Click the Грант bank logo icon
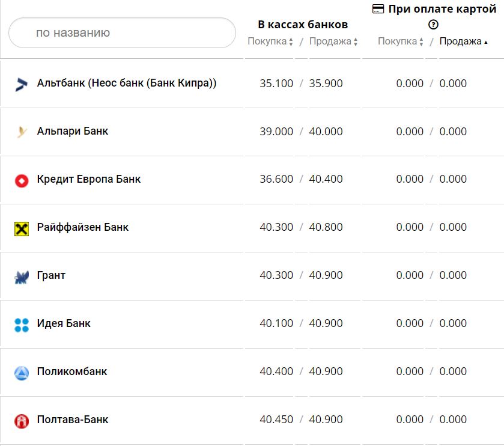 coord(22,276)
